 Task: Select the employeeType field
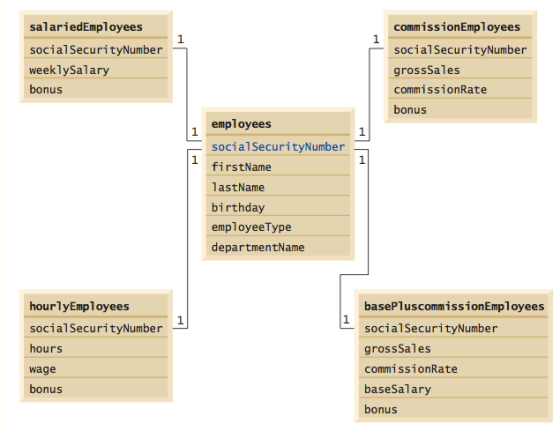pos(278,227)
